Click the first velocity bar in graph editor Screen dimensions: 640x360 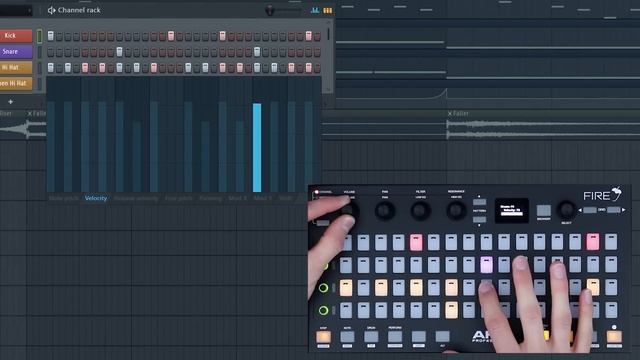click(x=51, y=147)
